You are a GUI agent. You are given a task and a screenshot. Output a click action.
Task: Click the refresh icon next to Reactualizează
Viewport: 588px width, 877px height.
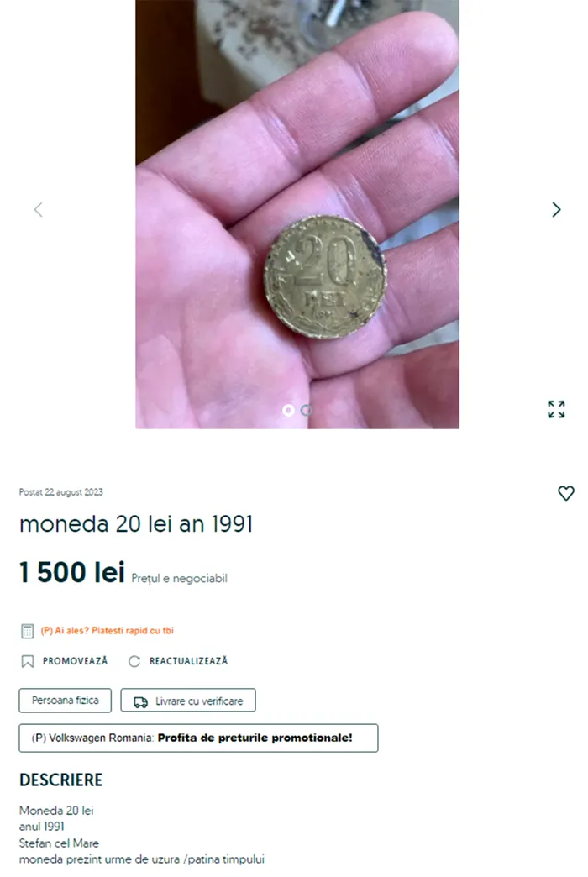coord(134,661)
